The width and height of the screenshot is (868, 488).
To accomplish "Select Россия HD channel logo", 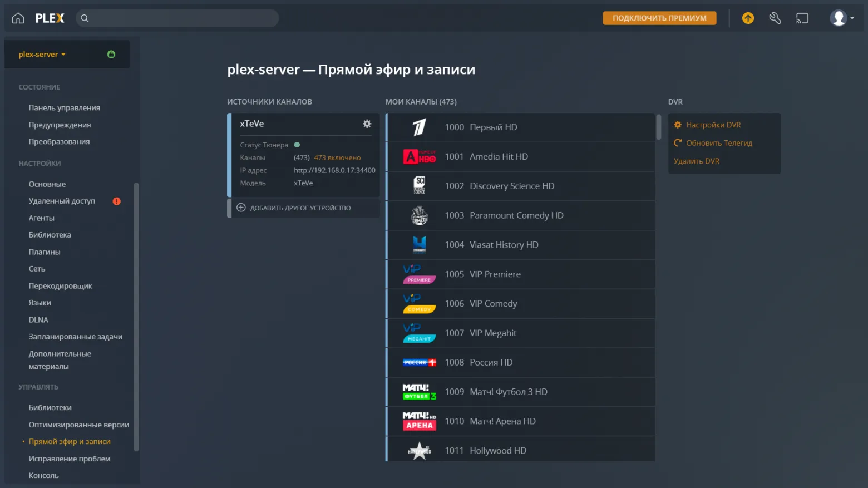I will pos(420,362).
